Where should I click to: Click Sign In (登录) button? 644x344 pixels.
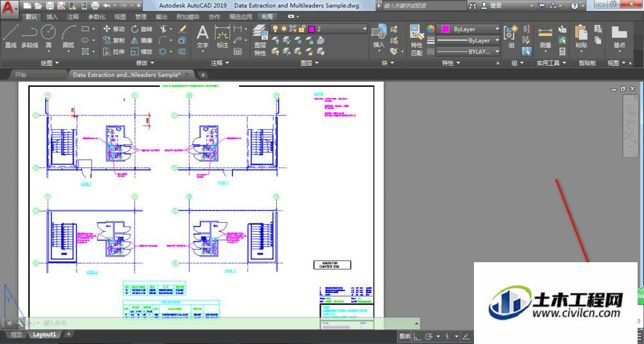tap(496, 6)
